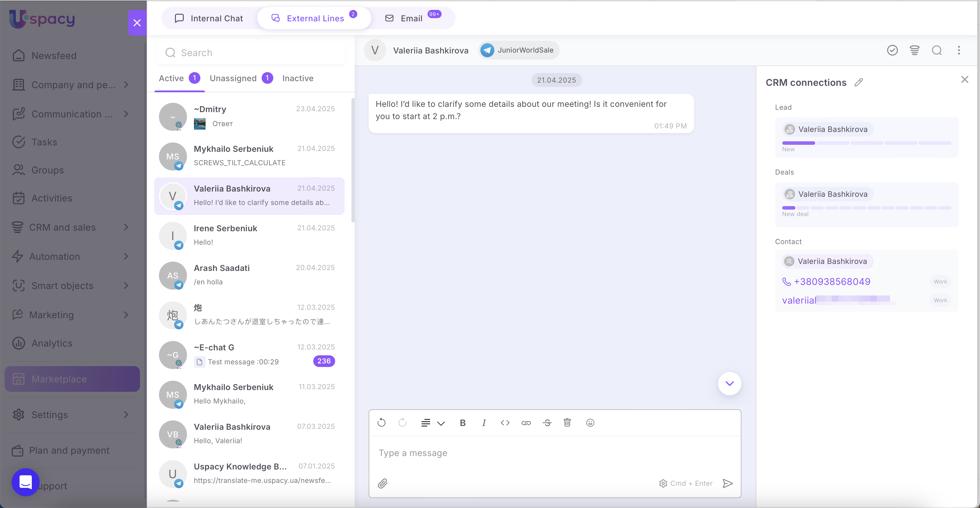980x508 pixels.
Task: Click the edit pencil next to CRM connections
Action: 858,82
